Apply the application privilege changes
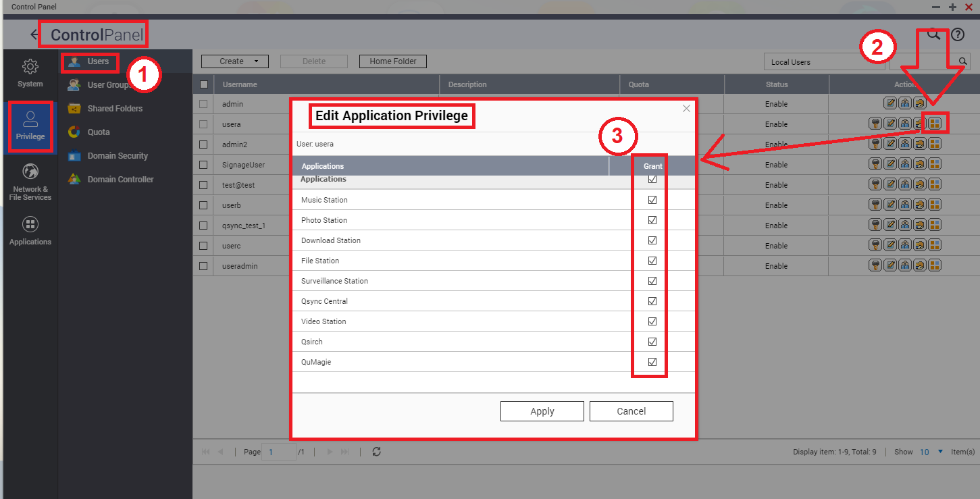Viewport: 980px width, 499px height. (x=542, y=411)
